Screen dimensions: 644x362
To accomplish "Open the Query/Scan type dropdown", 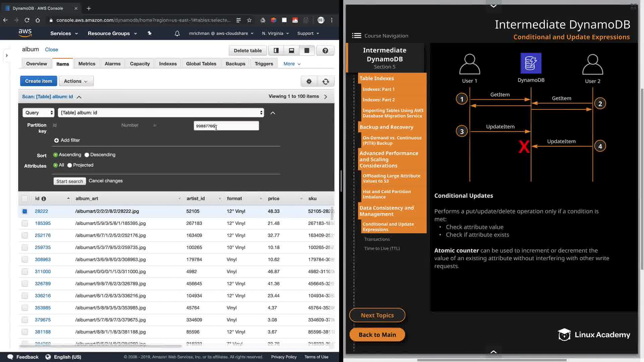I will (38, 113).
